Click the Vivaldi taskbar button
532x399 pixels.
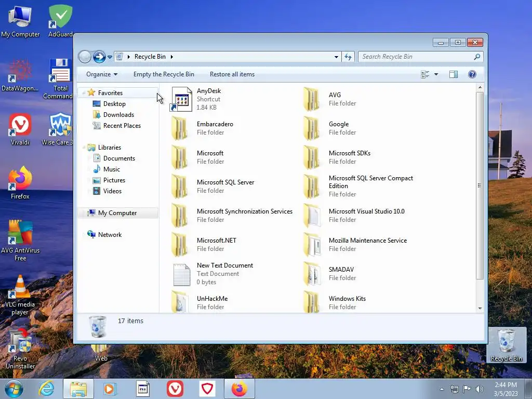pyautogui.click(x=175, y=389)
